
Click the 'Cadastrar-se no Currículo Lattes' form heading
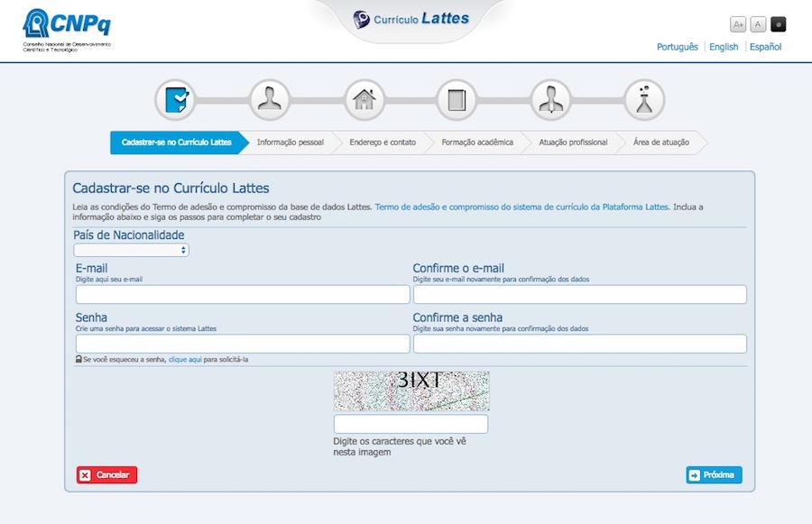(171, 188)
